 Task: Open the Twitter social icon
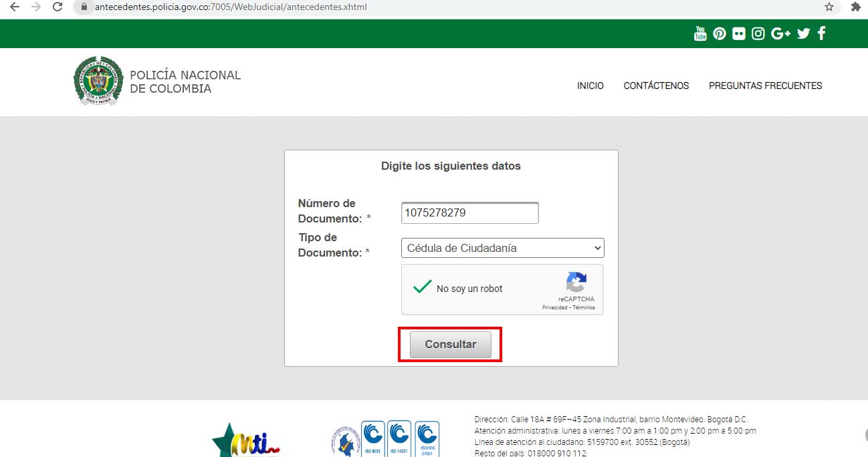point(803,33)
